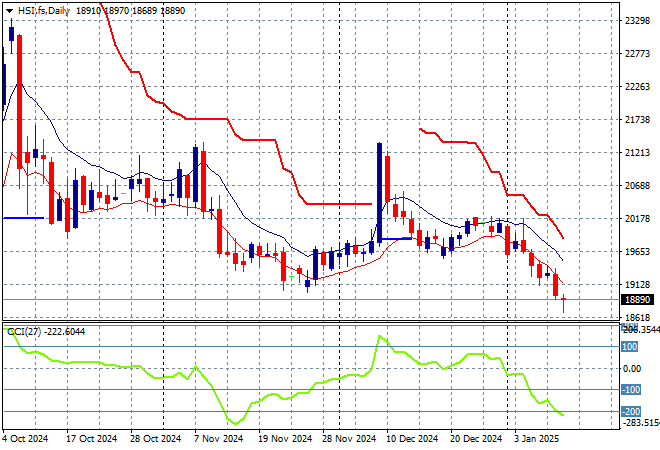Click the CCI 100 level label
The height and width of the screenshot is (450, 660).
(x=630, y=347)
